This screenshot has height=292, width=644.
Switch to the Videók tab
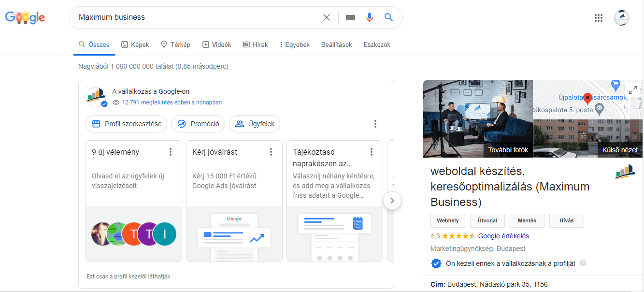click(217, 44)
